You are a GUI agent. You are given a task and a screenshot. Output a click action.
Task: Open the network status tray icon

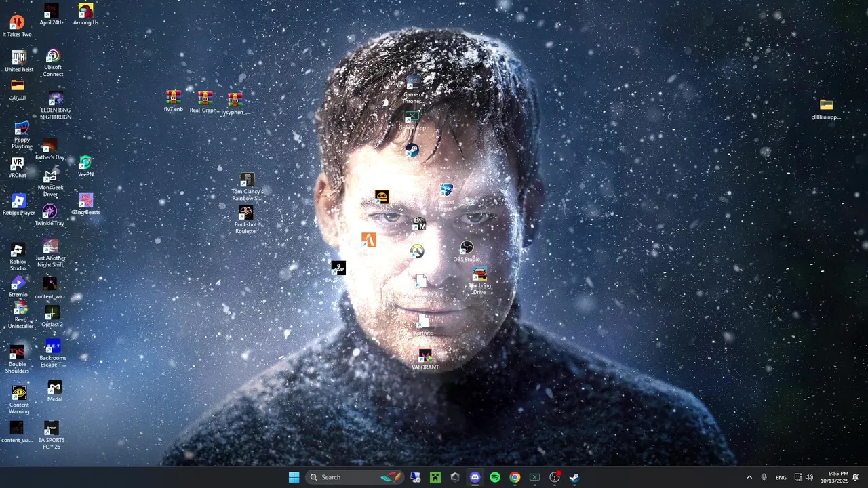(798, 477)
